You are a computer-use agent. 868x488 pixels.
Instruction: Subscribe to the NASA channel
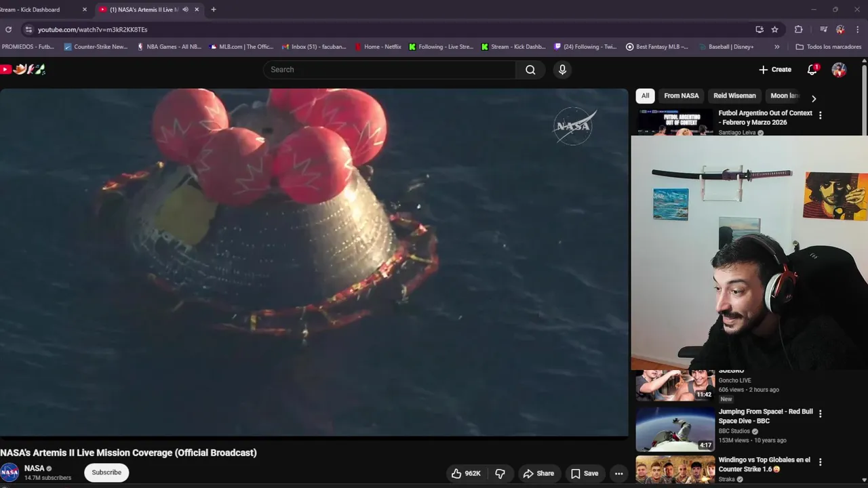click(x=106, y=472)
